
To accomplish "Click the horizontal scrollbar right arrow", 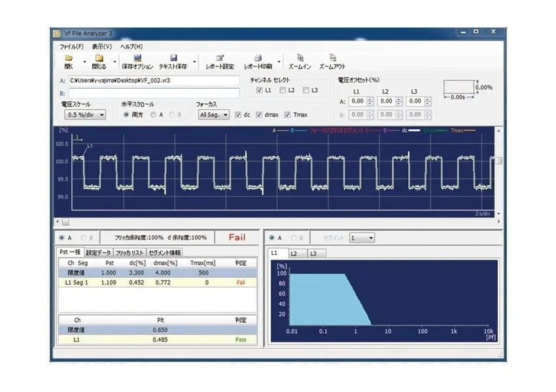I will [x=498, y=221].
